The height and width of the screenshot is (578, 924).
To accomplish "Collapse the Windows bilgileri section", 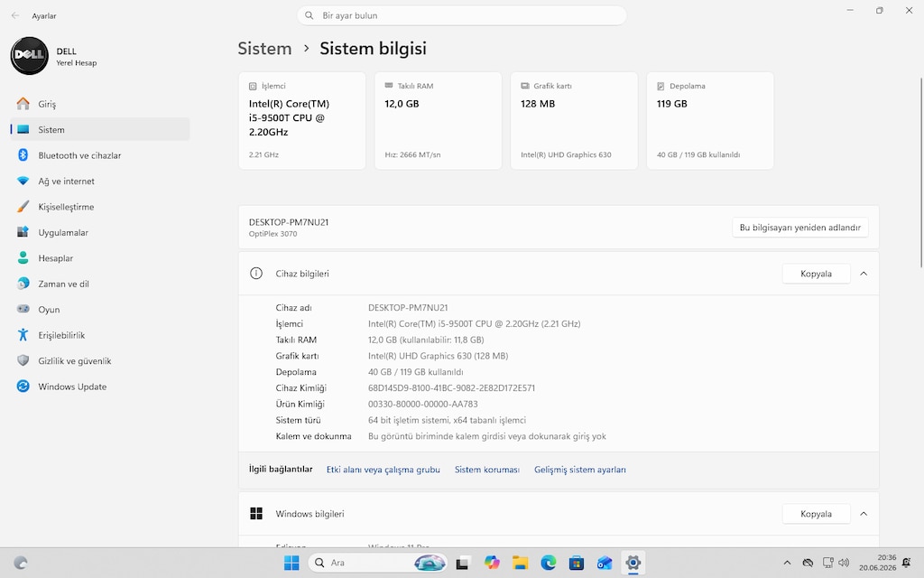I will click(x=864, y=514).
